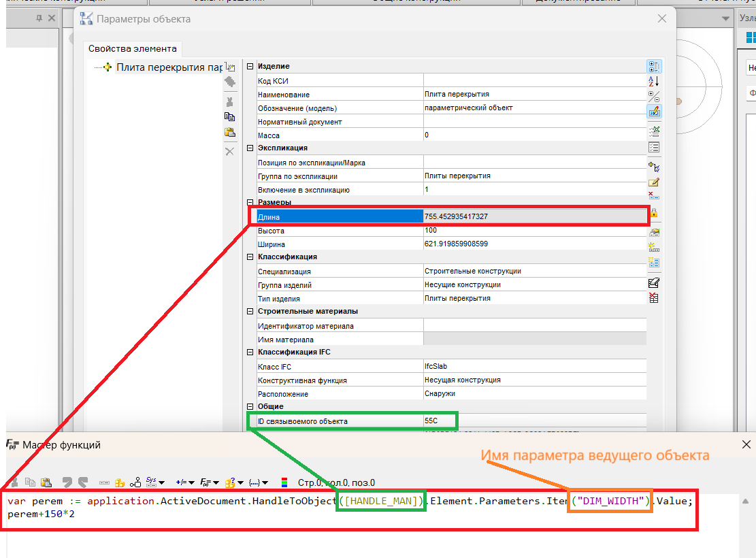Click the list checklist icon below the green one

coord(654,147)
